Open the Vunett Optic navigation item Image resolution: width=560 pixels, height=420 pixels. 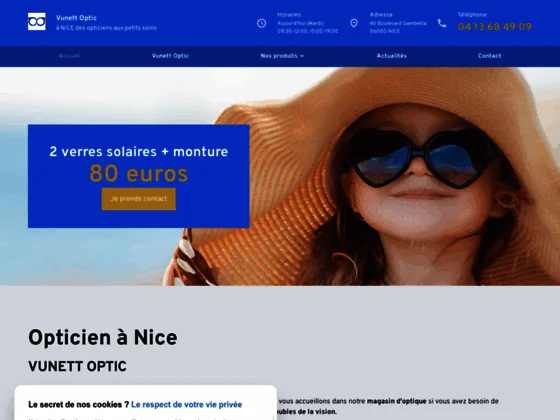tap(170, 56)
